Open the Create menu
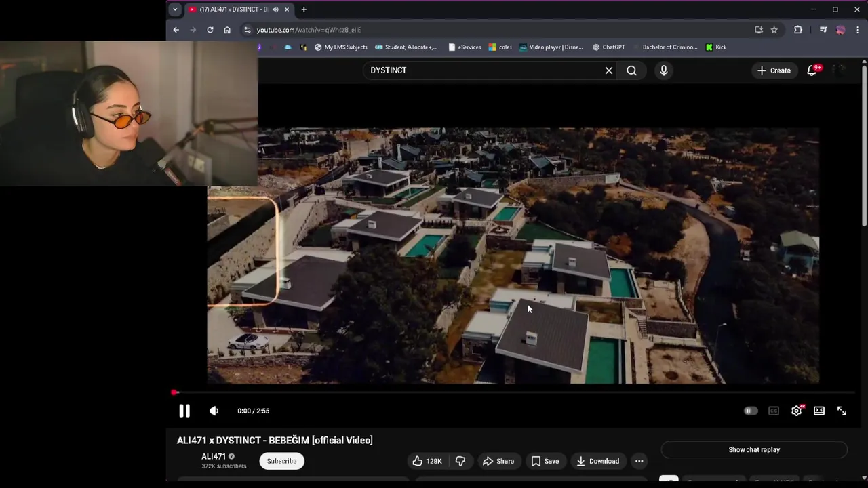 pos(774,70)
